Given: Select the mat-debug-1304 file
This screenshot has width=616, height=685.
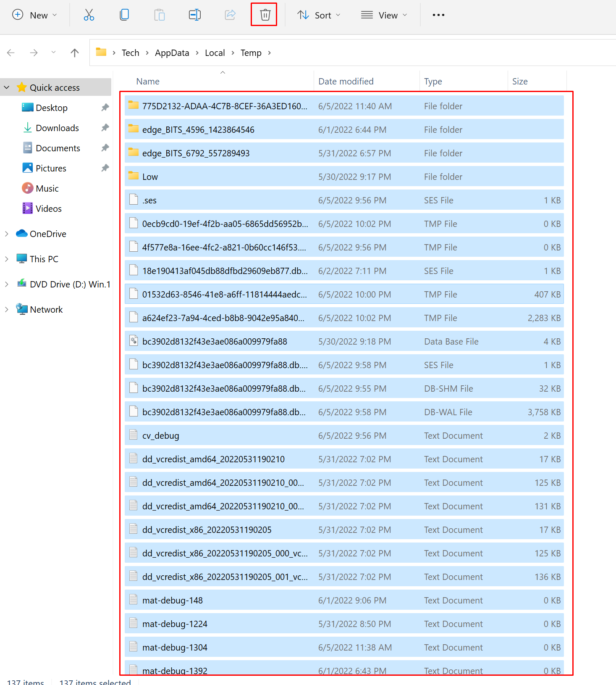Looking at the screenshot, I should (x=344, y=647).
